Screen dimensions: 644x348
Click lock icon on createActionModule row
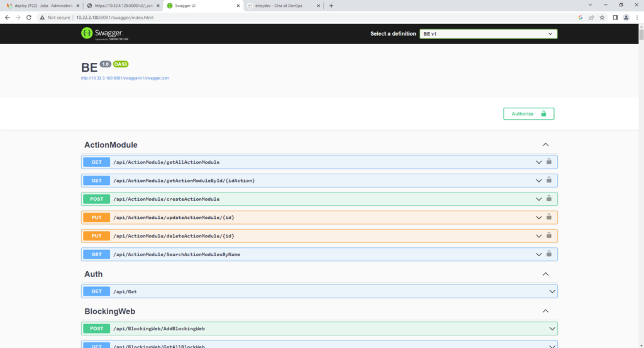pos(548,198)
